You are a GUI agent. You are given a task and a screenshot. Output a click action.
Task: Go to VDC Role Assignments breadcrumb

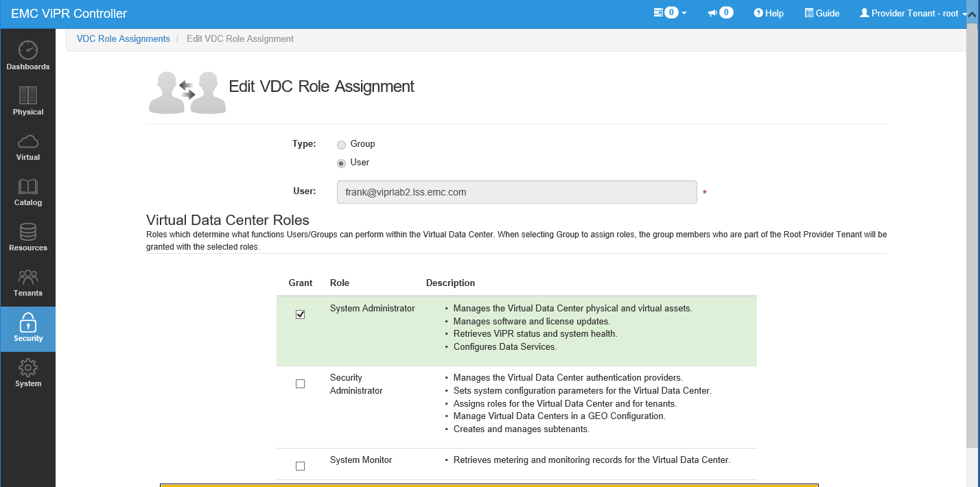[124, 39]
